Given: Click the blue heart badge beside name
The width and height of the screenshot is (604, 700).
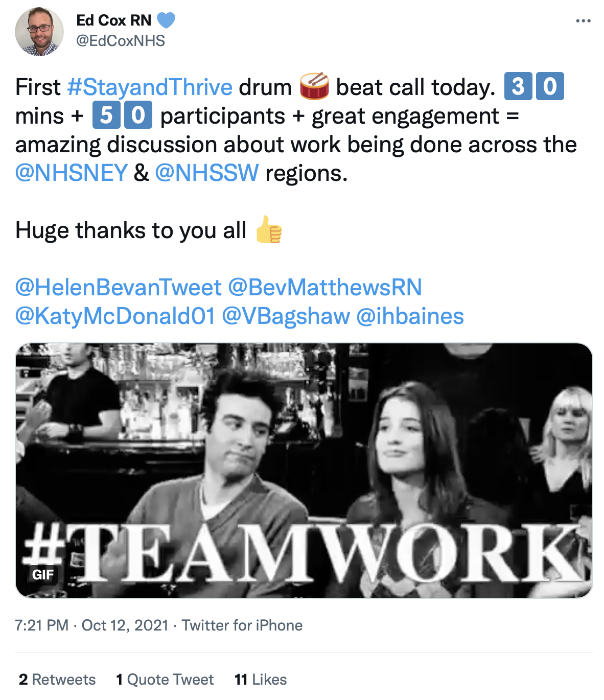Looking at the screenshot, I should click(x=166, y=20).
